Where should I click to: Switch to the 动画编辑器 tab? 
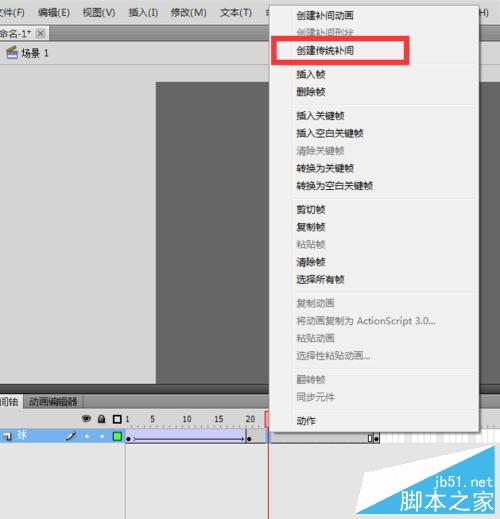[53, 402]
